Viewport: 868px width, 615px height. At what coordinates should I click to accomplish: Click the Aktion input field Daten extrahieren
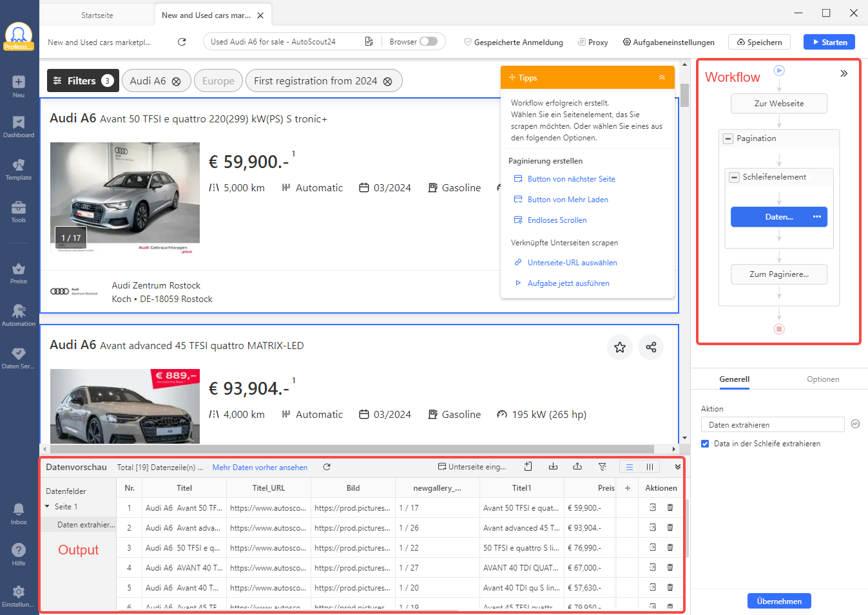(x=773, y=425)
